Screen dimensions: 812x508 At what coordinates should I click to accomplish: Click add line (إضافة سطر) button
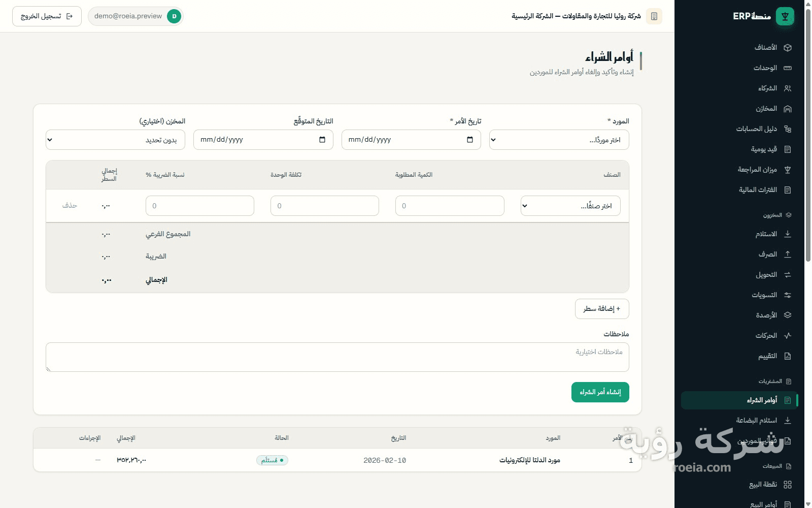602,309
